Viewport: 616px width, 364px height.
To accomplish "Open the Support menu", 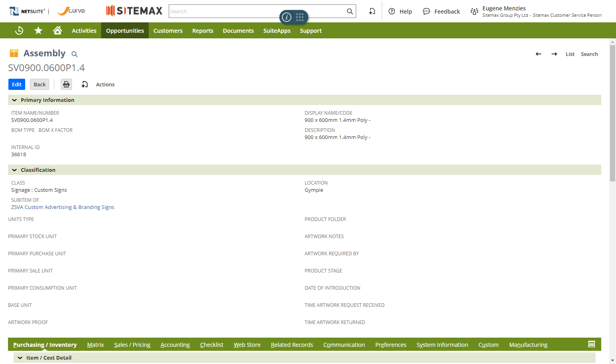I will pyautogui.click(x=311, y=30).
